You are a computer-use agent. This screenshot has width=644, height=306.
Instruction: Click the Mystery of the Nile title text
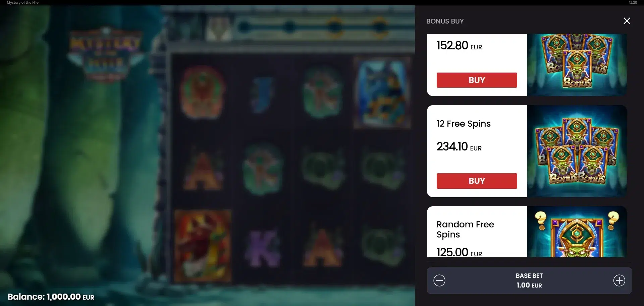tap(23, 2)
